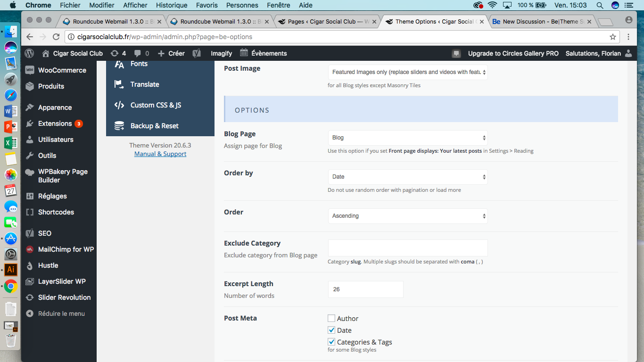Screen dimensions: 644x362
Task: Click the Theme Version 20.6.3 text
Action: click(160, 145)
